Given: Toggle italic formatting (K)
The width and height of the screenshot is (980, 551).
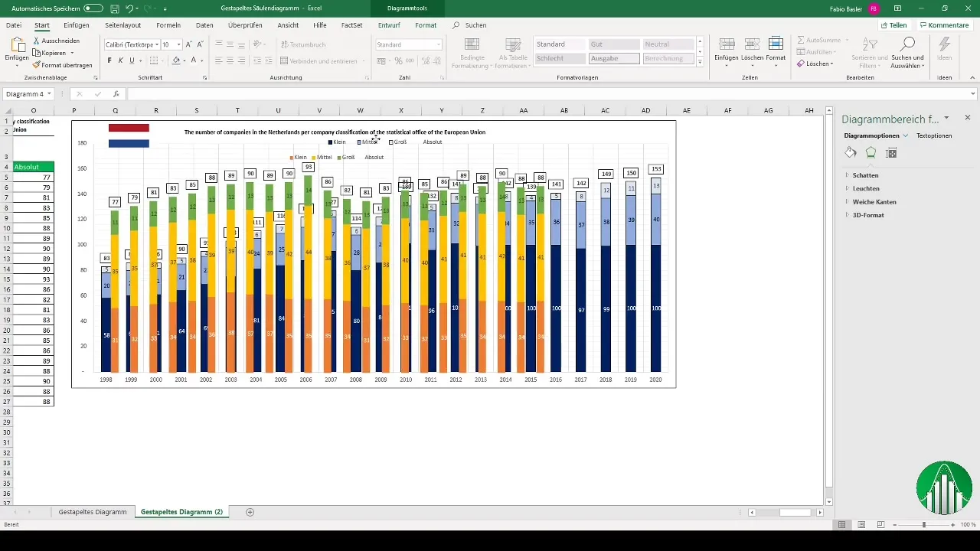Looking at the screenshot, I should click(120, 60).
